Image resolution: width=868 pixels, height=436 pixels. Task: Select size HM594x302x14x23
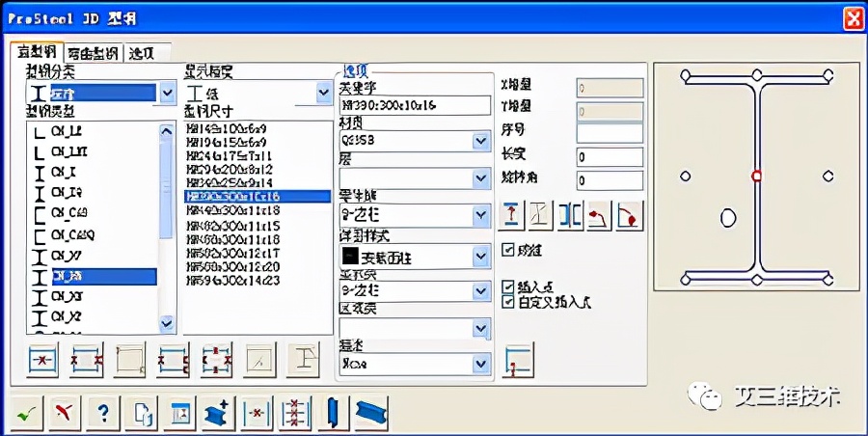click(233, 281)
